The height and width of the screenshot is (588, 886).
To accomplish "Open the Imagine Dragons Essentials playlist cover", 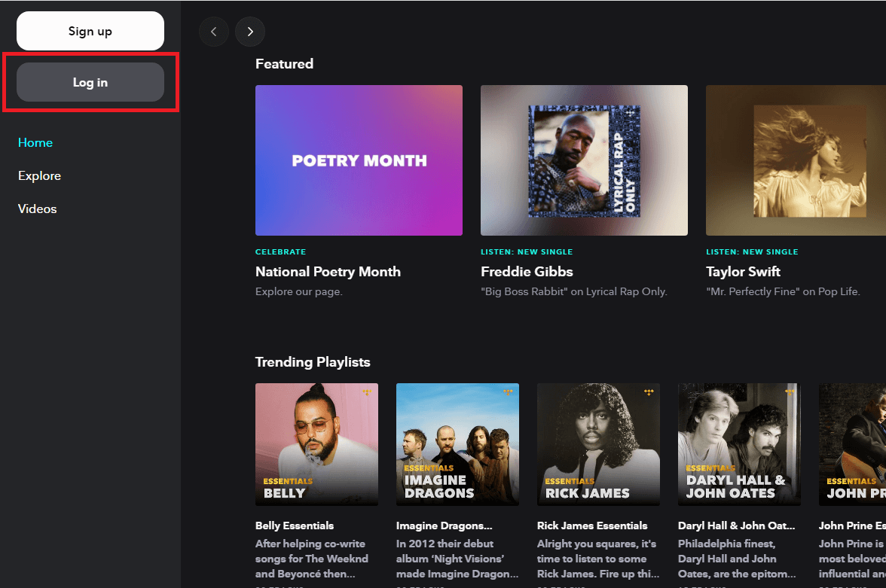I will pyautogui.click(x=458, y=444).
